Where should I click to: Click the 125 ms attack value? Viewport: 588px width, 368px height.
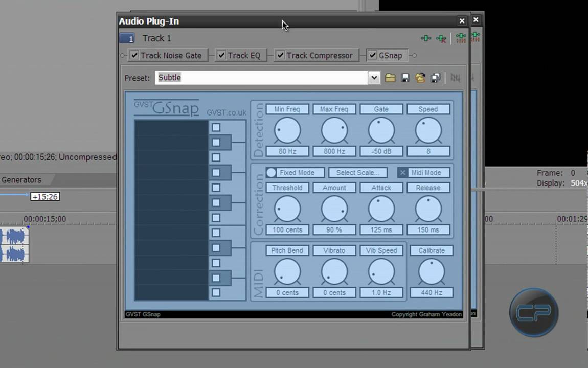pyautogui.click(x=381, y=229)
